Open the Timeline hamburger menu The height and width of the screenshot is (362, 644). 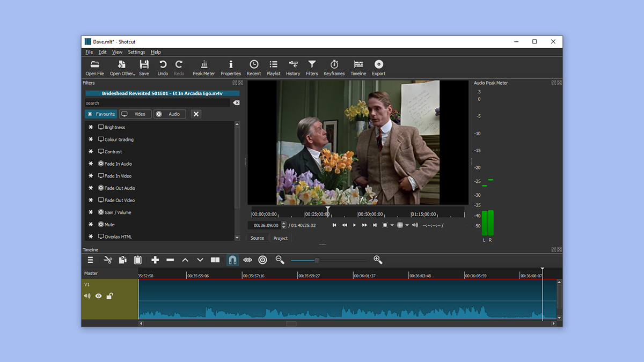tap(91, 260)
